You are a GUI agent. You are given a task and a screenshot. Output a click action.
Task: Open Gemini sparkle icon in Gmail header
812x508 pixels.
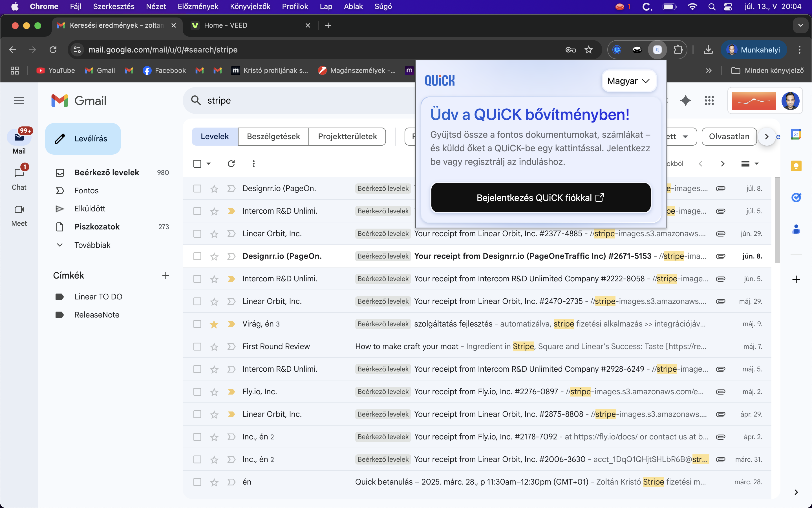click(685, 100)
